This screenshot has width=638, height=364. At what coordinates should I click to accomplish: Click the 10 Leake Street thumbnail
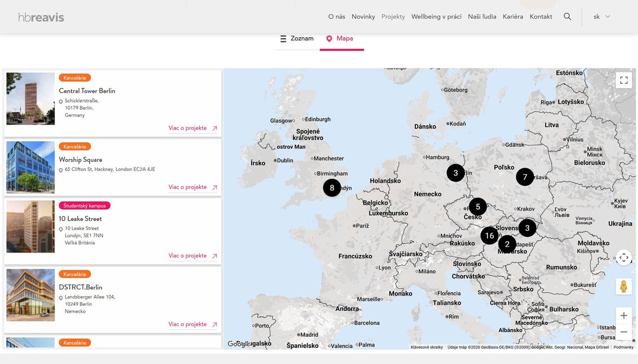(x=31, y=227)
